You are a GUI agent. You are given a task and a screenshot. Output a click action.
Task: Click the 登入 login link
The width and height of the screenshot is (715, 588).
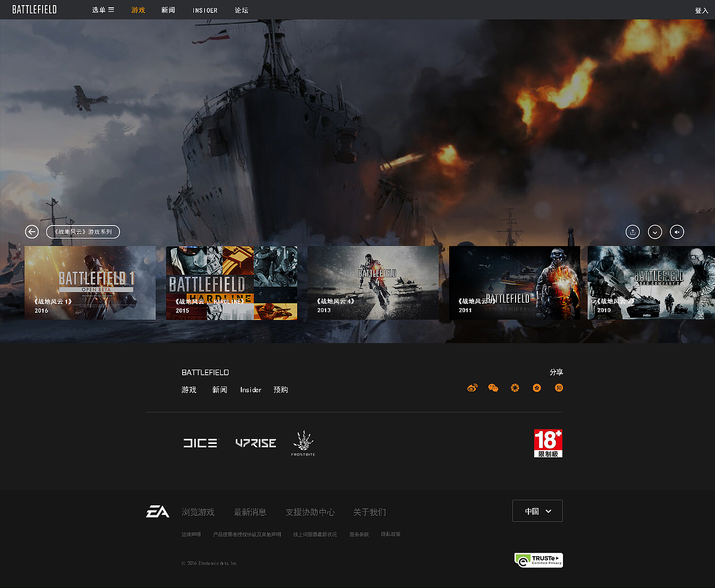(701, 11)
